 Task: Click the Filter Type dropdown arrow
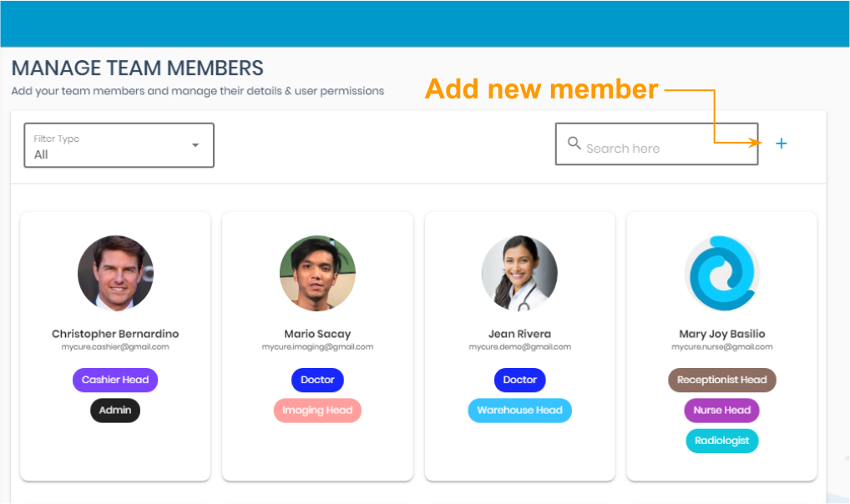pyautogui.click(x=195, y=145)
